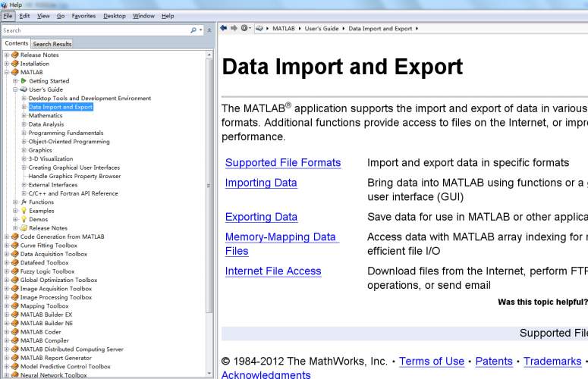Click the book icon at breadcrumb start
This screenshot has height=379, width=588.
(x=259, y=29)
